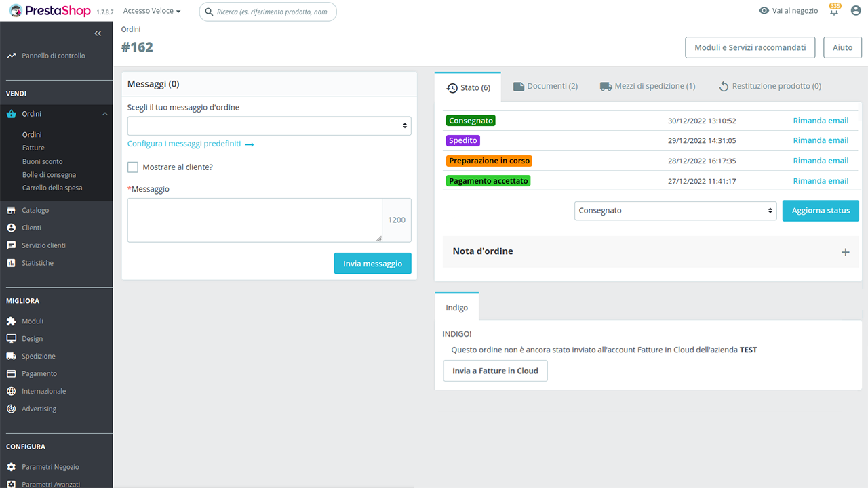Switch to Mezzi di spedizione tab
The width and height of the screenshot is (868, 488).
[648, 86]
